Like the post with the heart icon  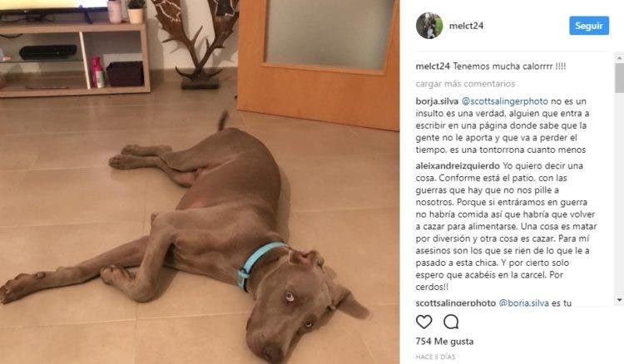click(423, 322)
